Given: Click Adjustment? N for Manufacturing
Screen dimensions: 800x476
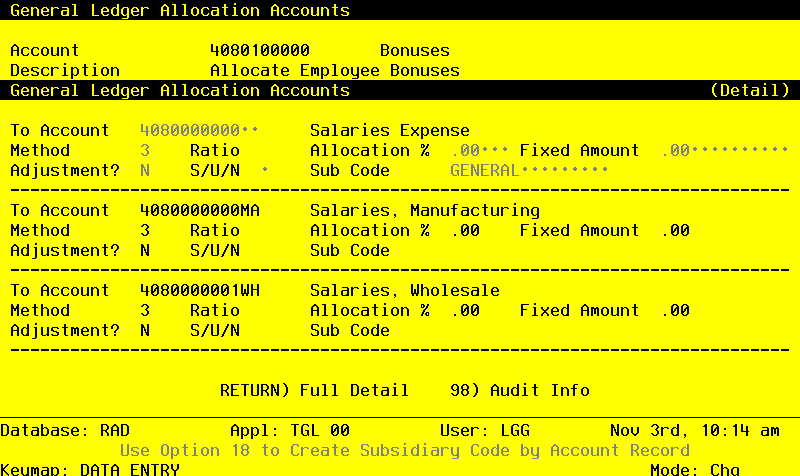Looking at the screenshot, I should click(x=145, y=250).
